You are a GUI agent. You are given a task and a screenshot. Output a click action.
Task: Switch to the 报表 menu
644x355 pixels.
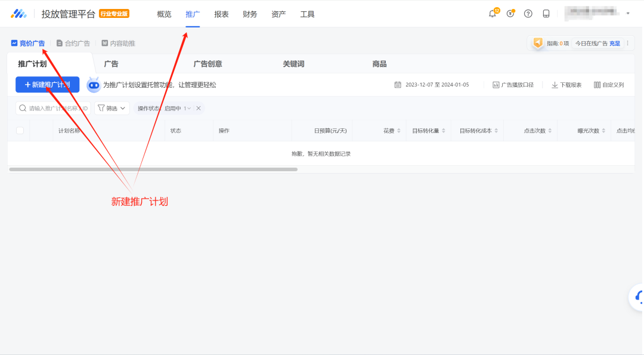point(221,14)
